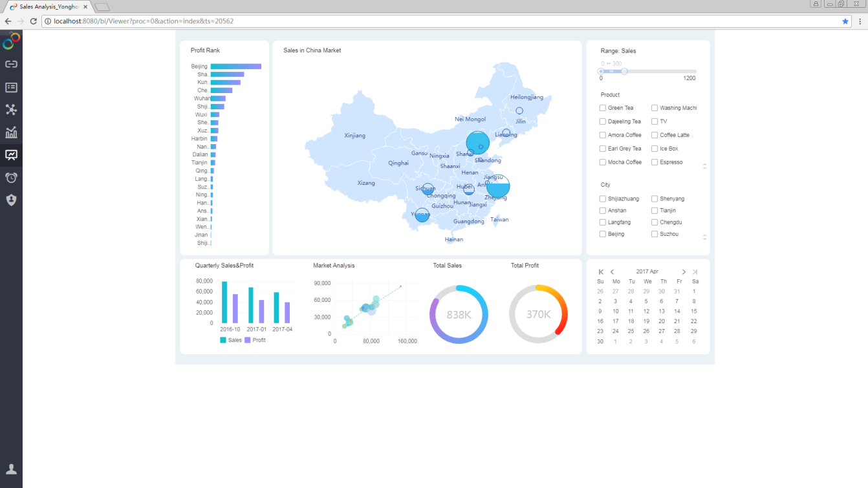Open the chart builder icon in the sidebar
Image resolution: width=868 pixels, height=488 pixels.
pyautogui.click(x=11, y=133)
